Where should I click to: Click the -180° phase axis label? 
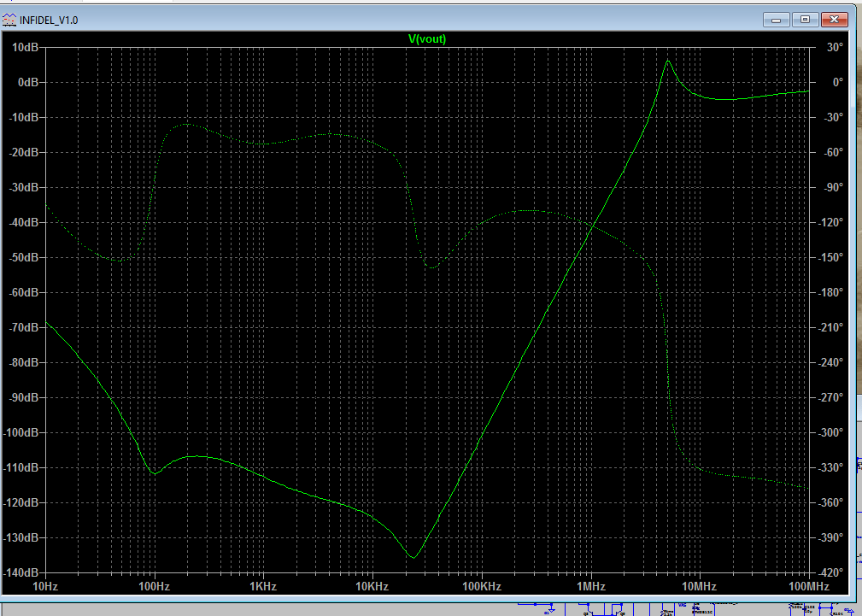click(x=830, y=292)
